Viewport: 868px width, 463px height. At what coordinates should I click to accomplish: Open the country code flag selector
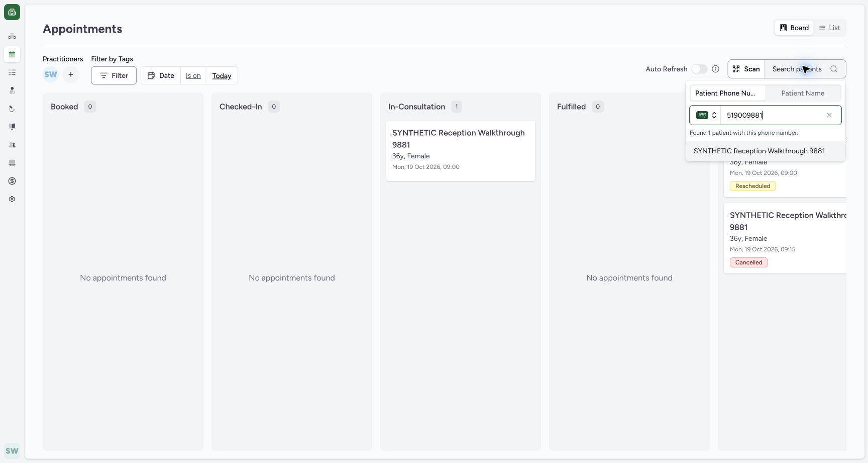[x=706, y=115]
